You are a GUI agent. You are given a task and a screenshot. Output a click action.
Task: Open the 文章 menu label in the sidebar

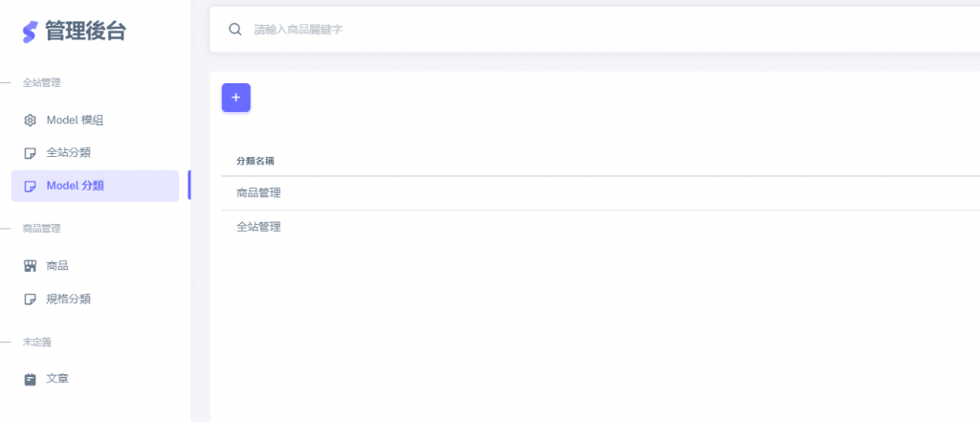point(57,379)
